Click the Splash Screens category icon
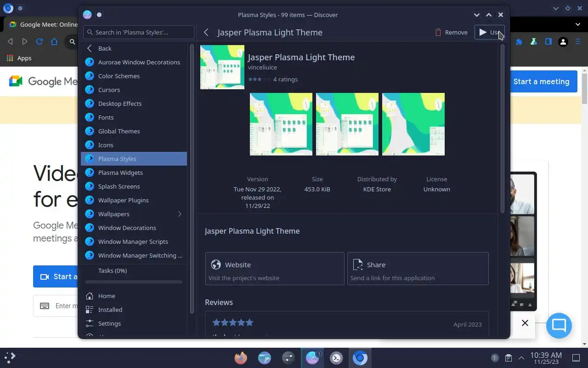Image resolution: width=588 pixels, height=368 pixels. coord(90,186)
